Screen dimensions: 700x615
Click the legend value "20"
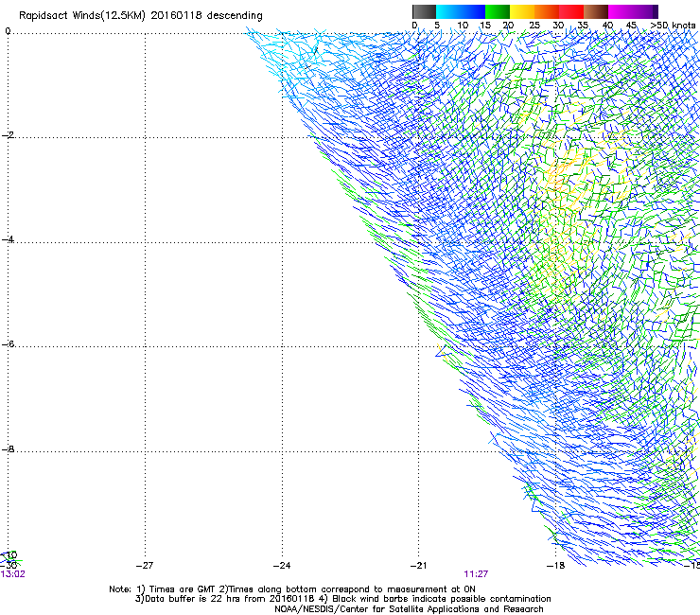point(508,26)
